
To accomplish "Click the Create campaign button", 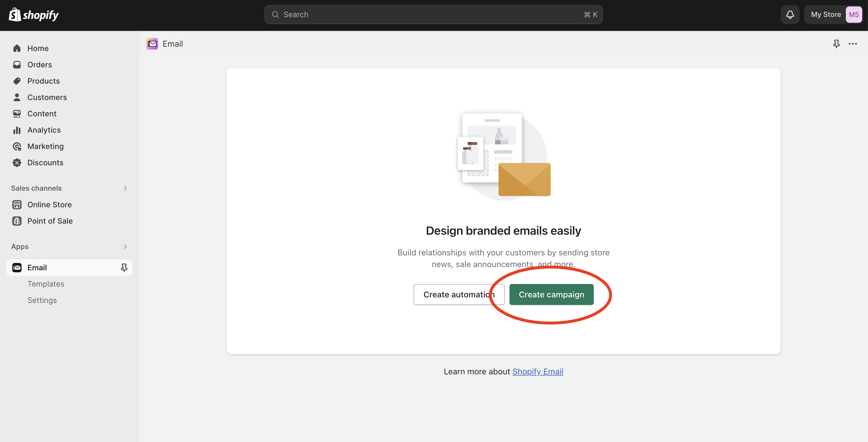I will click(x=551, y=295).
